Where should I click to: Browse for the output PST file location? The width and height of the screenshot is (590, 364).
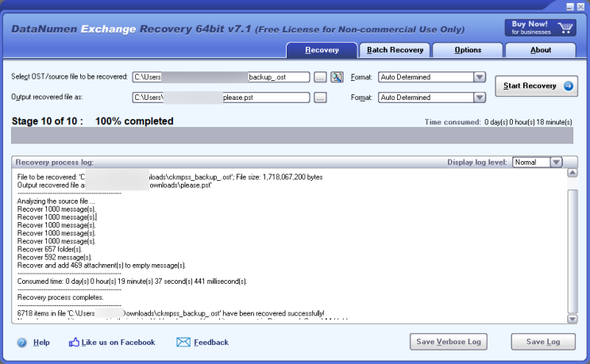tap(320, 98)
